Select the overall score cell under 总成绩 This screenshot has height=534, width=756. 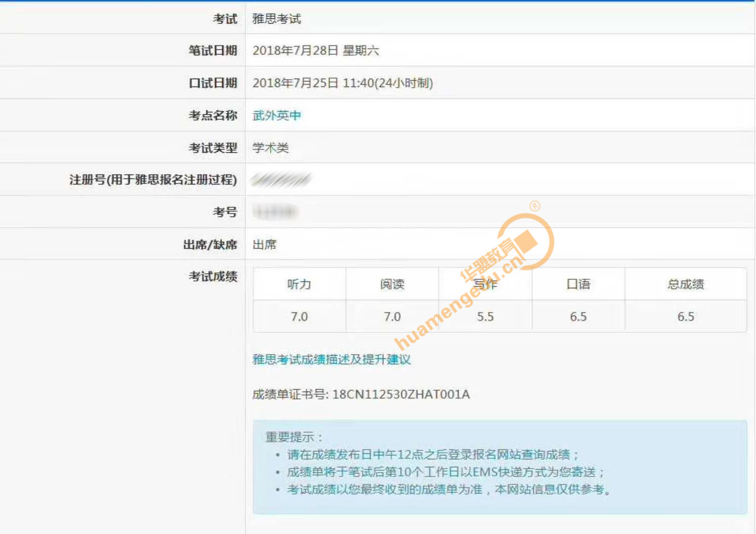coord(686,316)
